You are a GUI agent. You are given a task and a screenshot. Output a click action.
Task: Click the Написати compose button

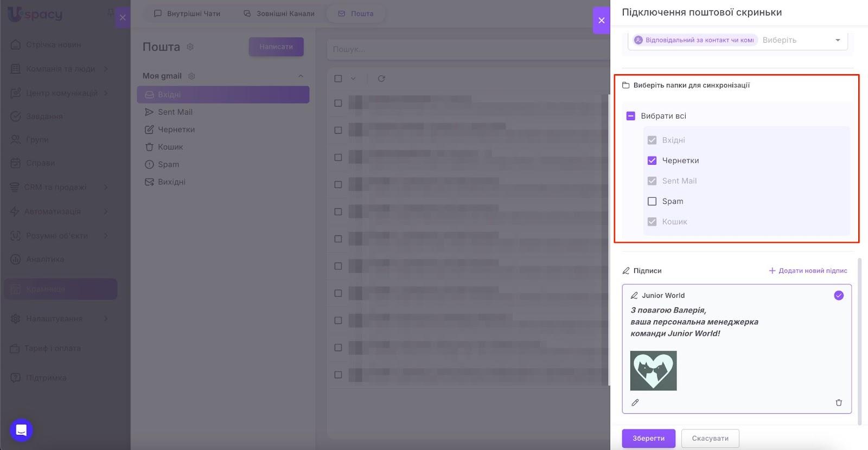[x=276, y=47]
